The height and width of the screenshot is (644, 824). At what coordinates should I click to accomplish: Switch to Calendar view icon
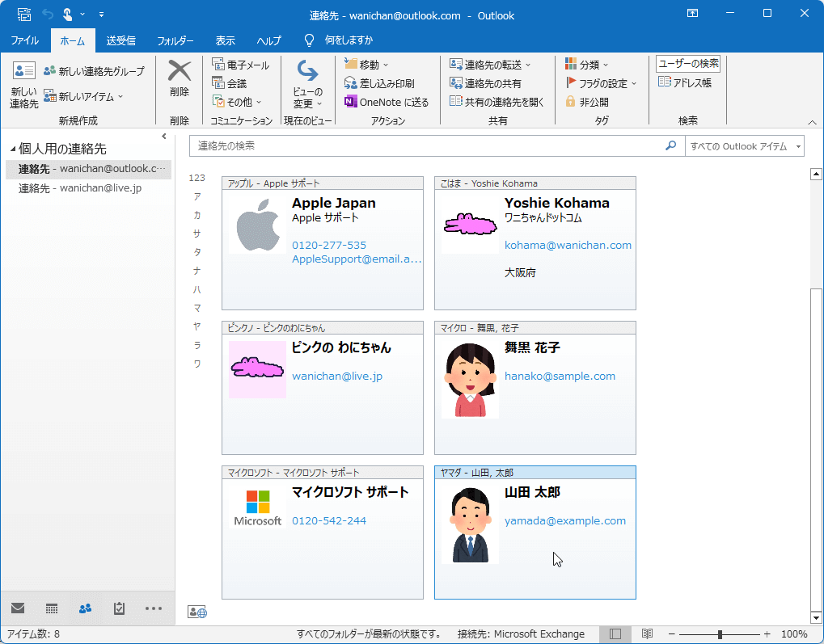coord(52,608)
